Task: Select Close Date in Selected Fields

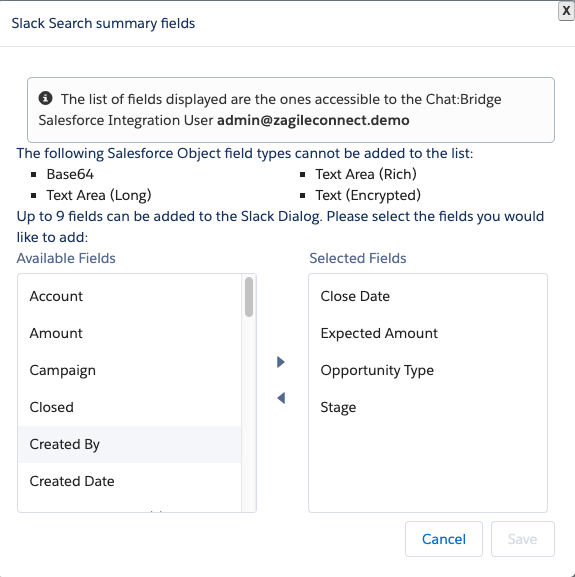Action: 428,296
